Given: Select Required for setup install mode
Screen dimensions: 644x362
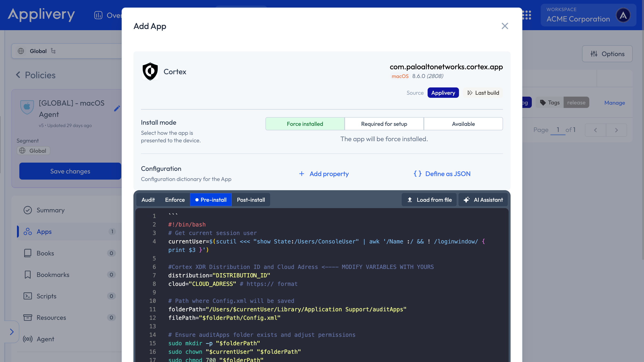Looking at the screenshot, I should 384,124.
